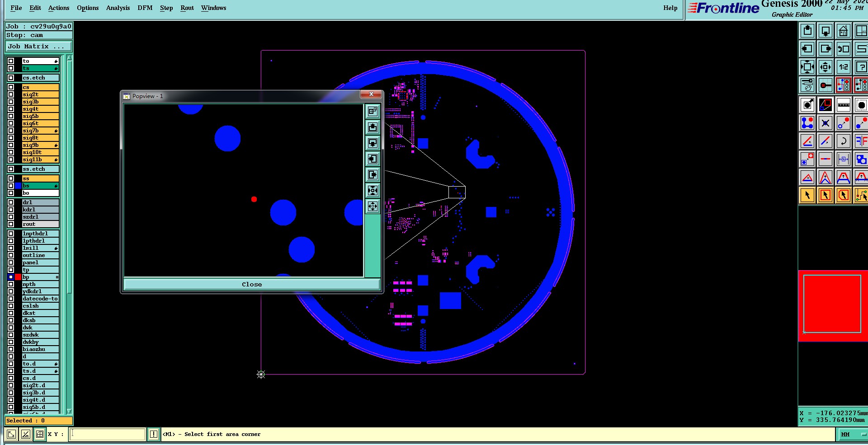The image size is (868, 445).
Task: Click the X Y coordinate input field
Action: pyautogui.click(x=108, y=434)
